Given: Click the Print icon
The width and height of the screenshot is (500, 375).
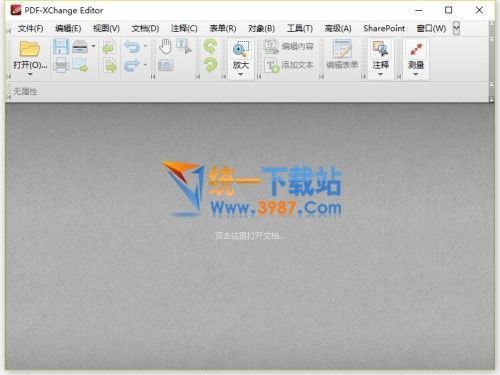Looking at the screenshot, I should (x=61, y=65).
